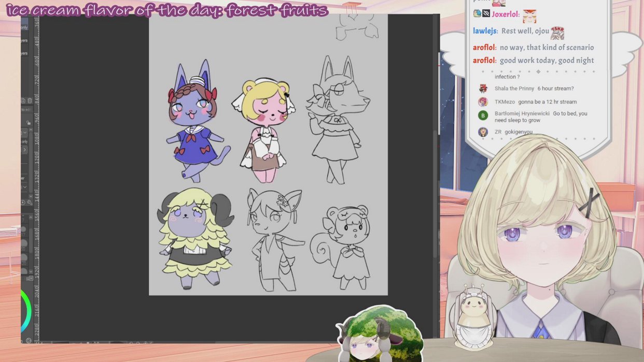
Task: Open the dropdown chevron beside the lock
Action: click(25, 133)
